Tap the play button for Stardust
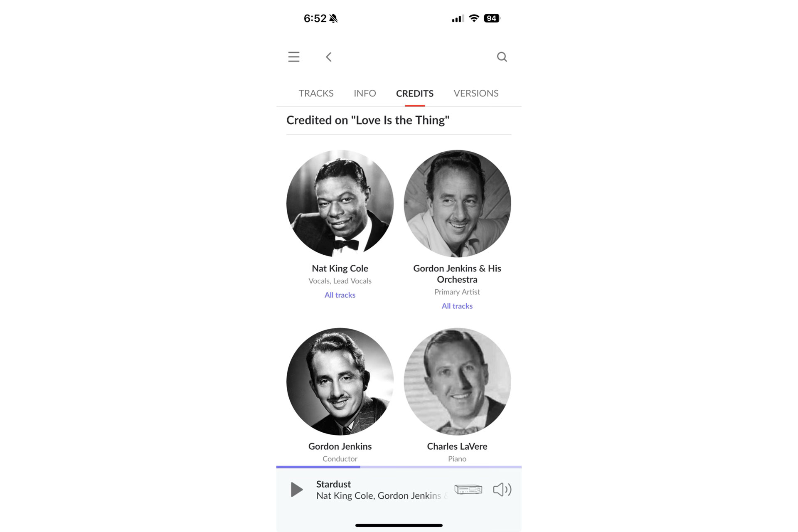798x532 pixels. click(296, 490)
